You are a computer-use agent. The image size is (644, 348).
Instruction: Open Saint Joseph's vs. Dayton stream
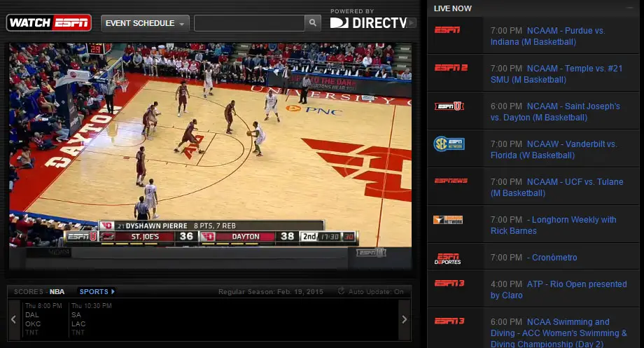[x=555, y=112]
